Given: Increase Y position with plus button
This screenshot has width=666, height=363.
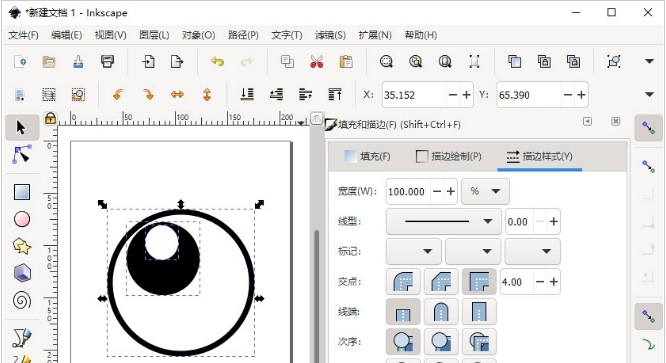Looking at the screenshot, I should [x=581, y=95].
